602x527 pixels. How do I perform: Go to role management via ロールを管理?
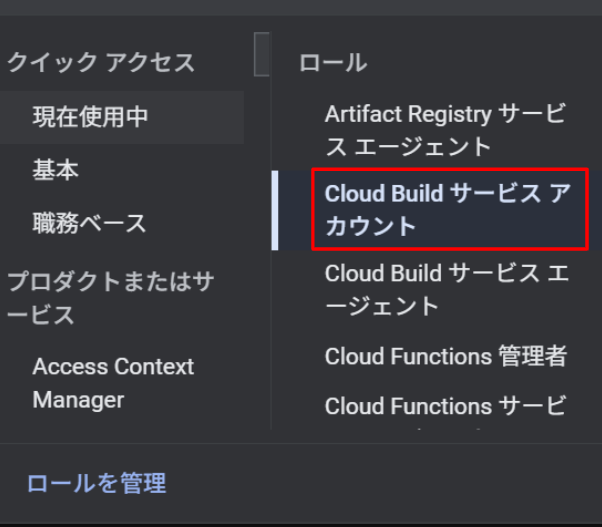(96, 484)
